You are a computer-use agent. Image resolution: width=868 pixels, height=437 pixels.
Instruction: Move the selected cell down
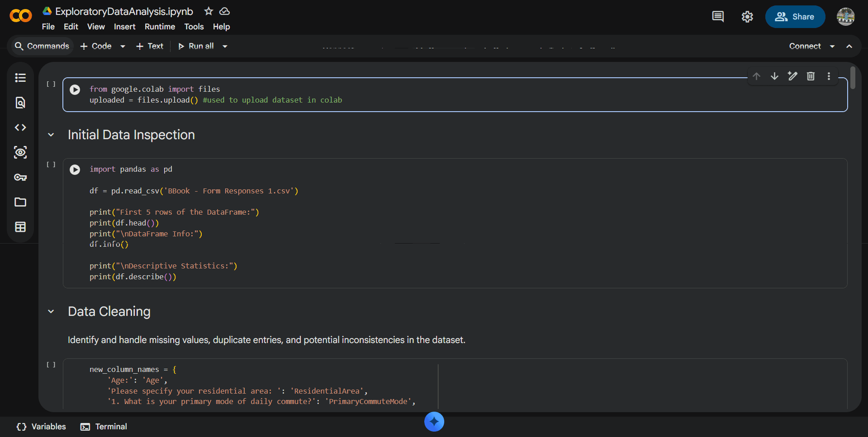[774, 76]
